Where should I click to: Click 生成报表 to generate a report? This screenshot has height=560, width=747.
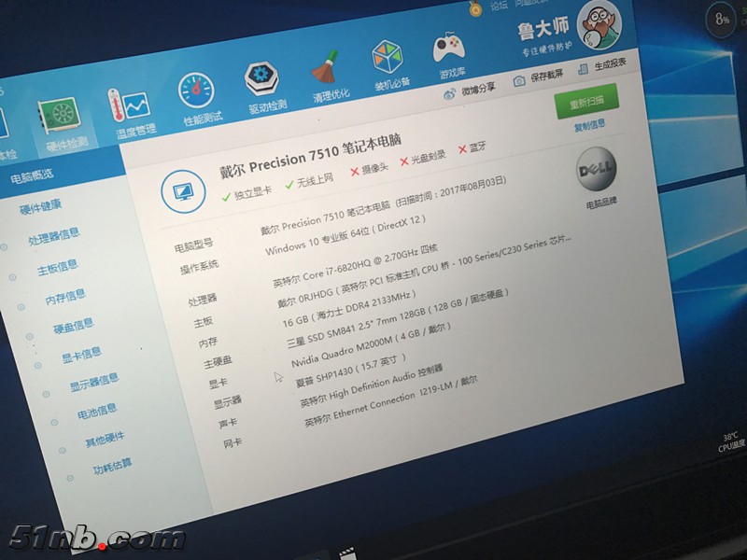(x=583, y=66)
